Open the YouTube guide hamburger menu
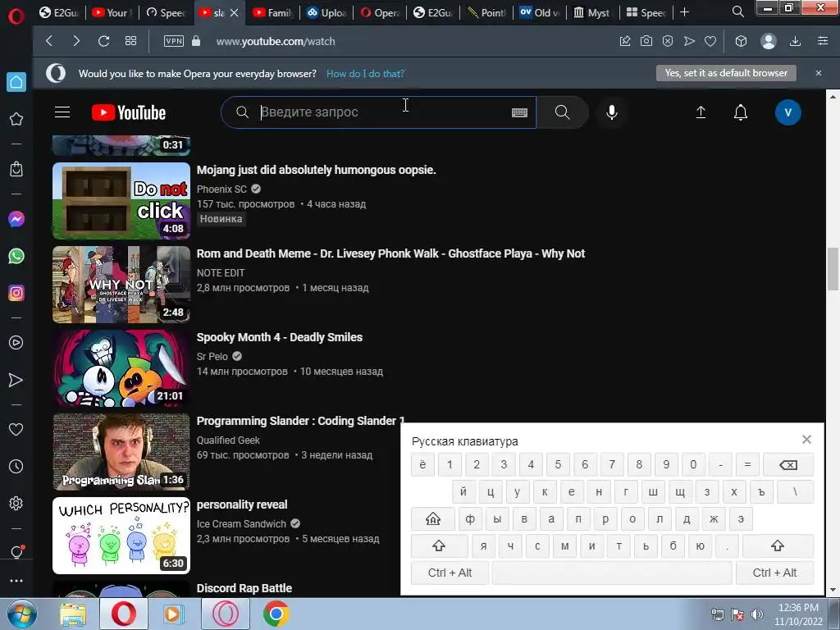This screenshot has width=840, height=630. click(62, 112)
